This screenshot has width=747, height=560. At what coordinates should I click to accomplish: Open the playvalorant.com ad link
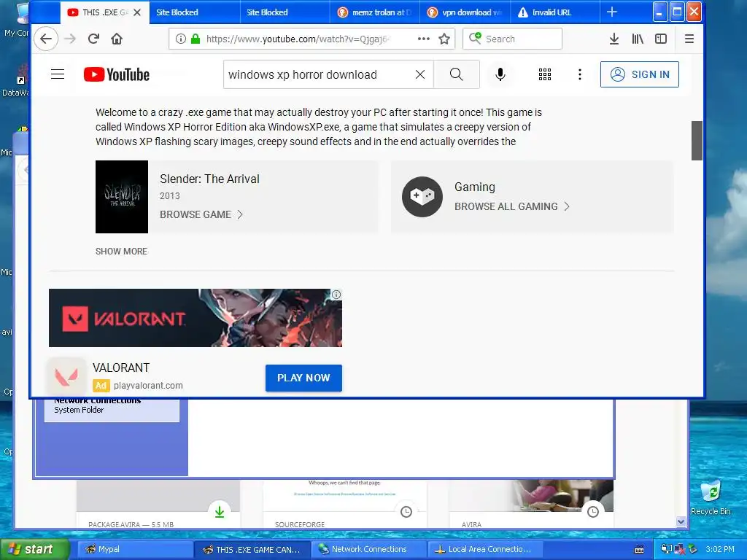[x=148, y=386]
